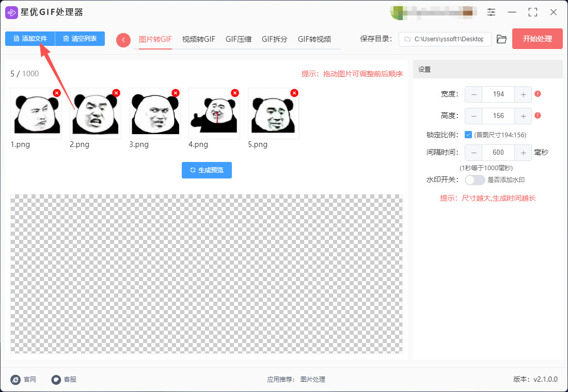
Task: Click the save directory path field
Action: click(445, 39)
